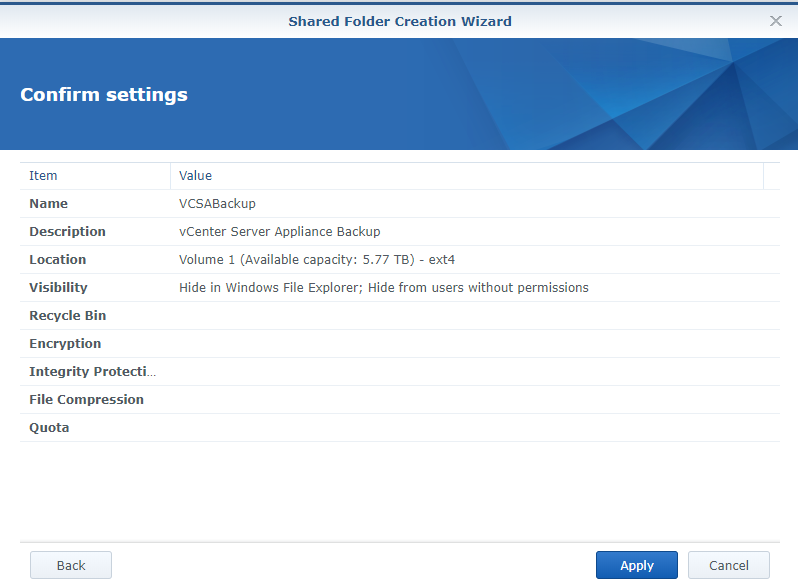The height and width of the screenshot is (587, 798).
Task: Click the Apply button
Action: tap(636, 565)
